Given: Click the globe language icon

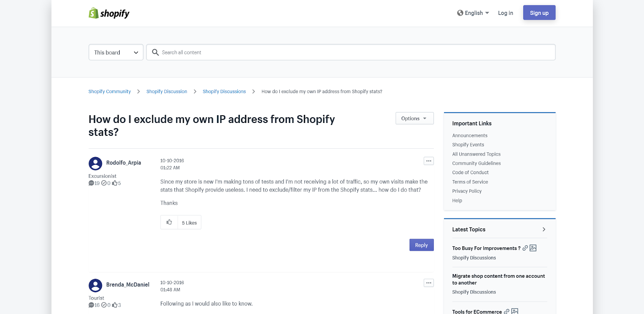Looking at the screenshot, I should pos(460,13).
